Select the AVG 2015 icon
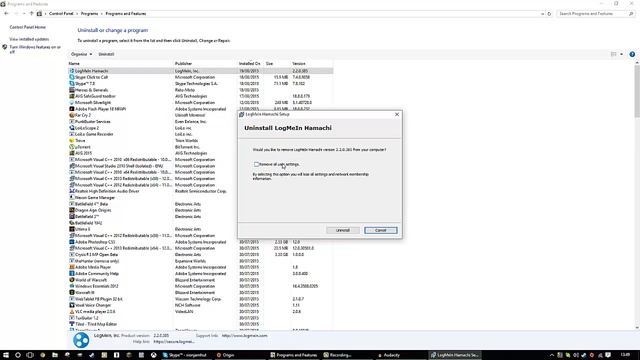The image size is (640, 360). pos(71,153)
